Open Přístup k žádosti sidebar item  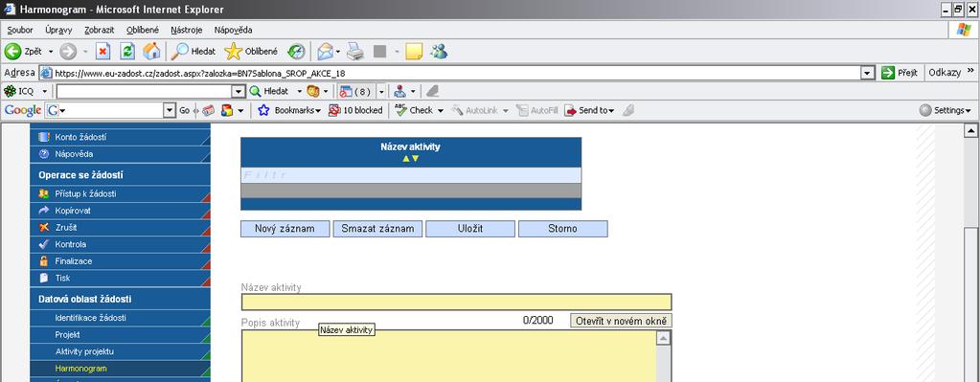(120, 194)
